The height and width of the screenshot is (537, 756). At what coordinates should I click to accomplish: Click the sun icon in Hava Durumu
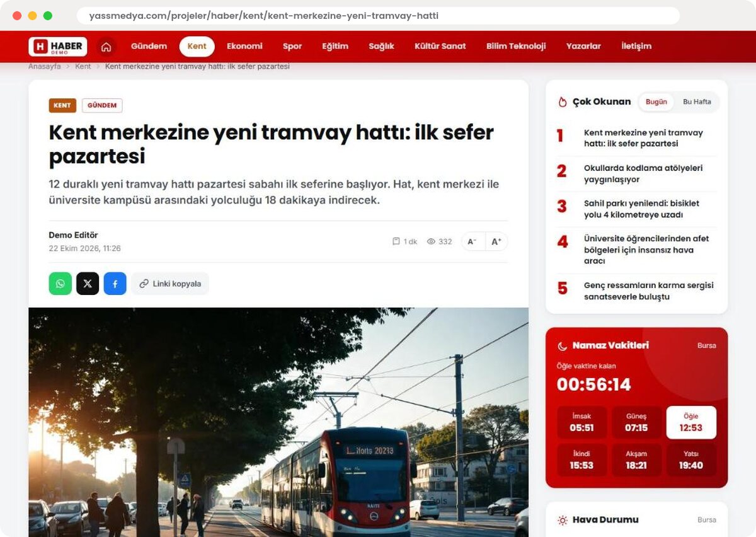coord(563,520)
